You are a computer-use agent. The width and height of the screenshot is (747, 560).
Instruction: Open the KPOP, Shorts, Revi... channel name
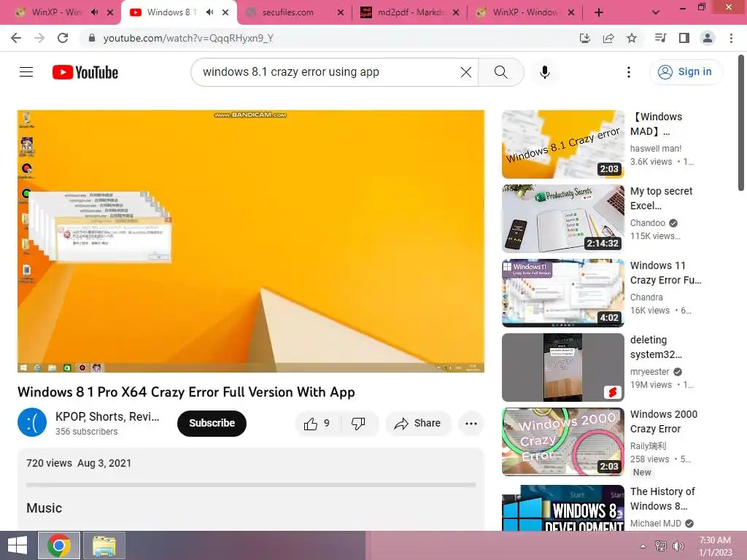(107, 416)
